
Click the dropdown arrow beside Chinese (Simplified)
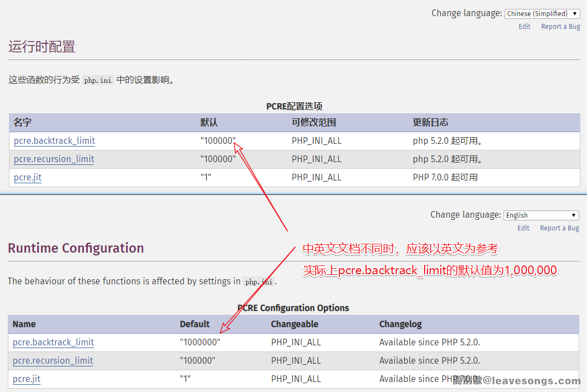pyautogui.click(x=575, y=14)
